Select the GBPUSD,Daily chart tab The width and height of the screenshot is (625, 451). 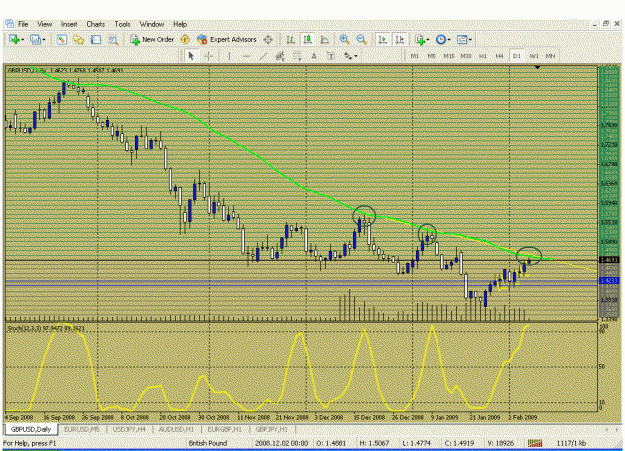click(31, 429)
